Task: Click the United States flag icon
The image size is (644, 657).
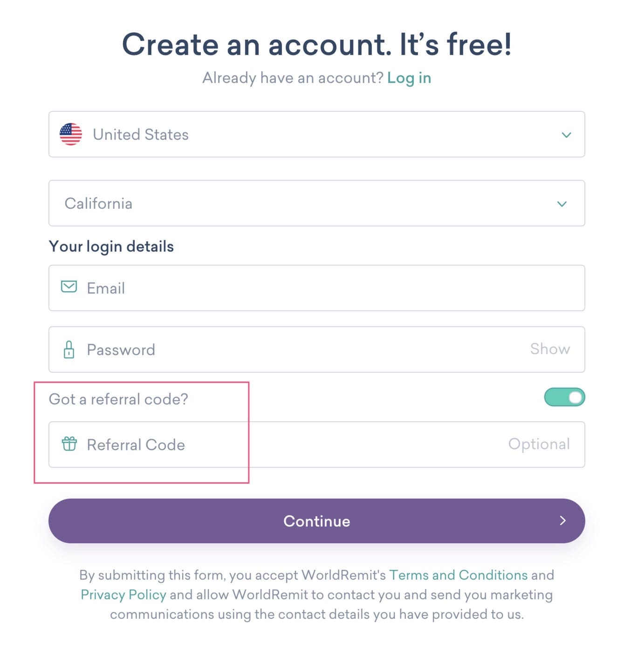Action: (x=70, y=135)
